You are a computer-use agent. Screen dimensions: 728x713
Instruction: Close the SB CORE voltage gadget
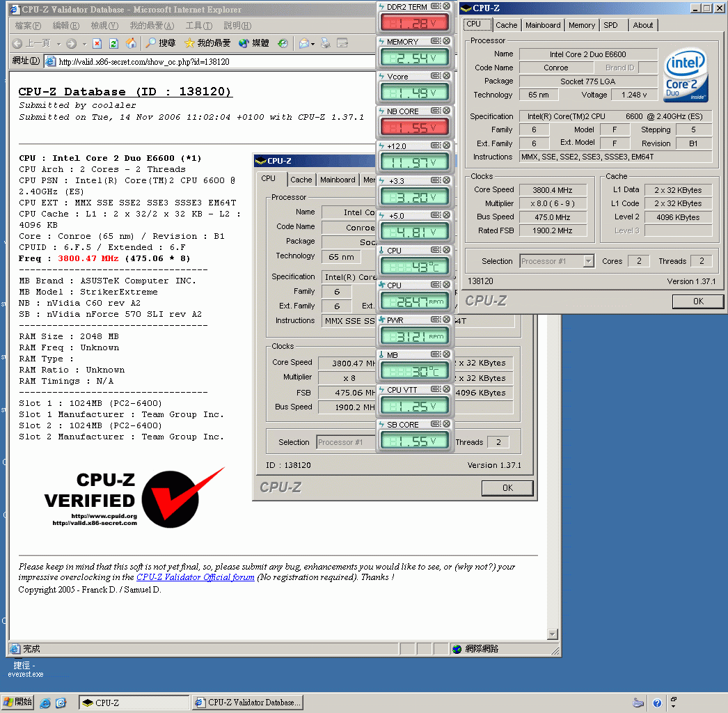(x=447, y=424)
